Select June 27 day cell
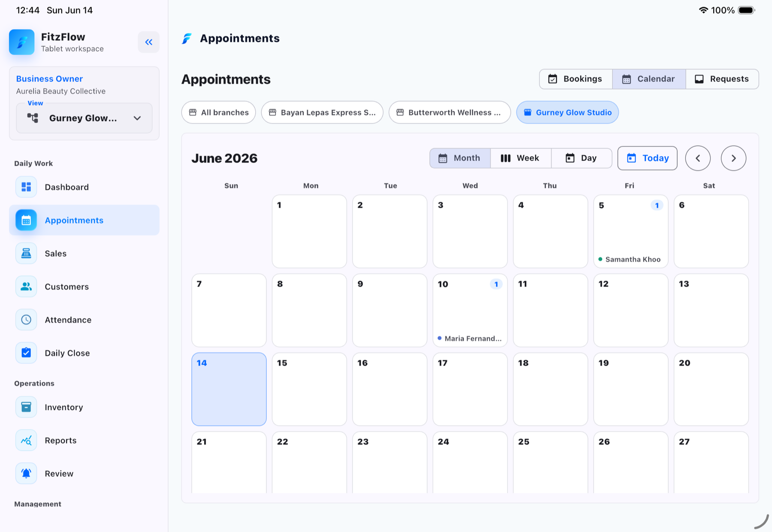Screen dimensions: 772x532 [711, 462]
